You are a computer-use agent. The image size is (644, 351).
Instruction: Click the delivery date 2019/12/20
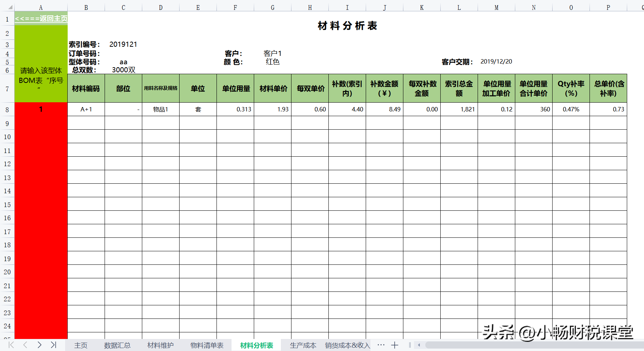click(496, 61)
